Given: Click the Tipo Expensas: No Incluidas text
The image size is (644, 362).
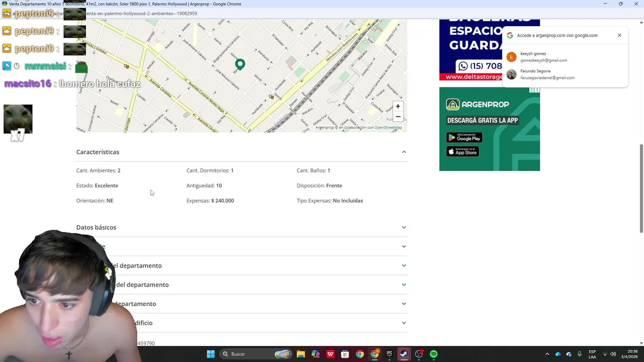Looking at the screenshot, I should click(330, 201).
